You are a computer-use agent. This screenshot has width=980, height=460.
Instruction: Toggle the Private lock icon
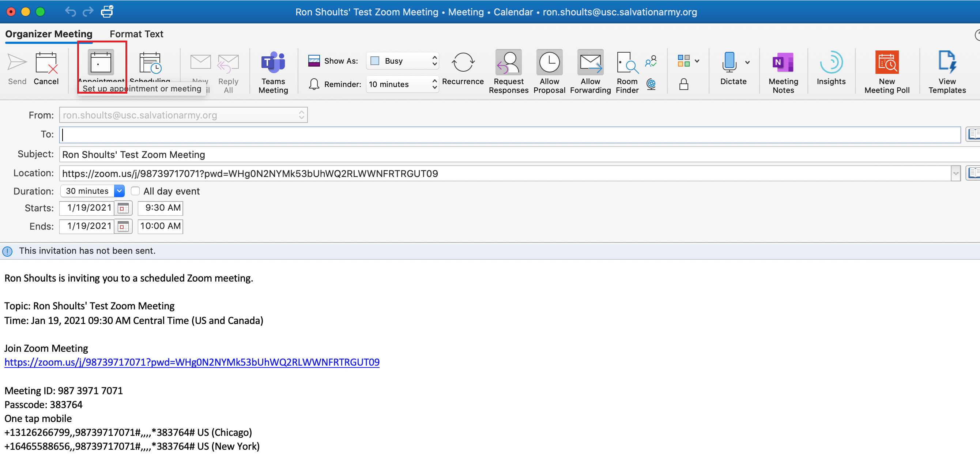tap(683, 84)
